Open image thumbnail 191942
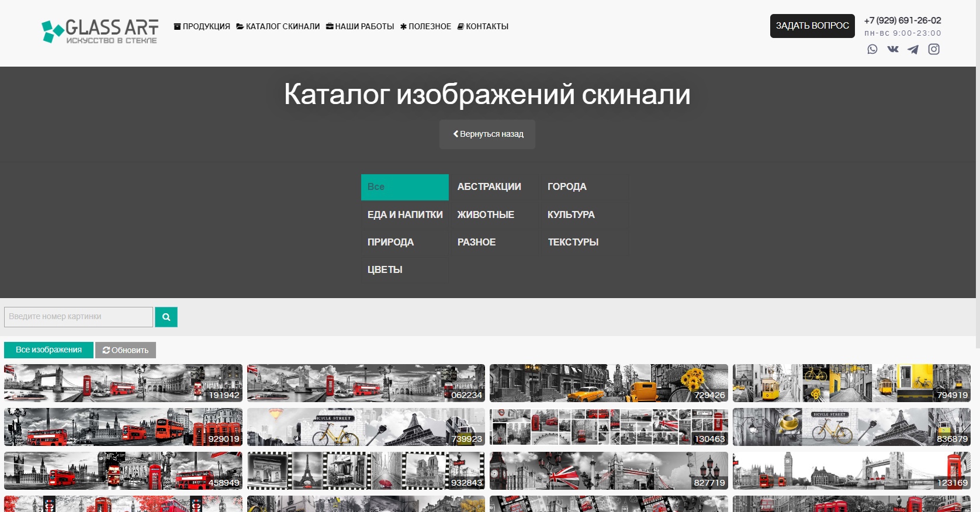Image resolution: width=980 pixels, height=512 pixels. pyautogui.click(x=123, y=383)
